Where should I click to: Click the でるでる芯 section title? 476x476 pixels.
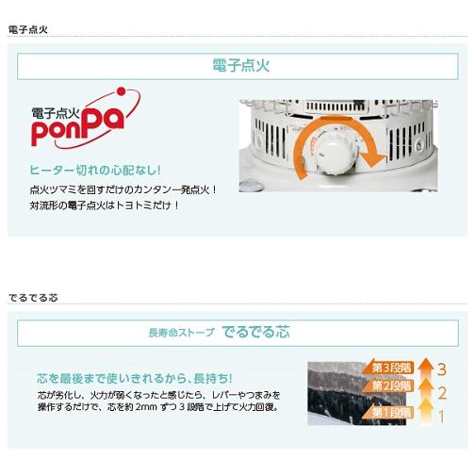click(x=33, y=297)
